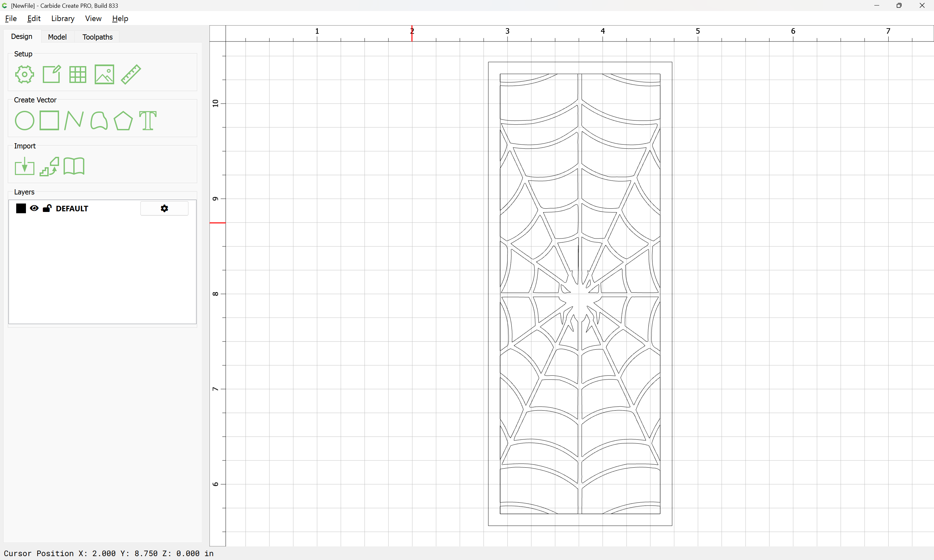Open the Design Library book icon
This screenshot has width=934, height=560.
[x=74, y=167]
